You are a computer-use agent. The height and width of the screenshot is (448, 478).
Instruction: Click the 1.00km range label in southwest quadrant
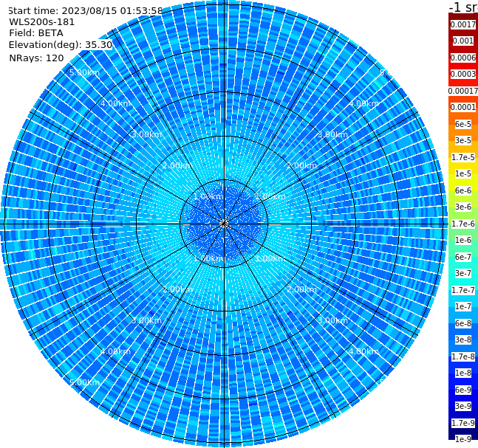(208, 258)
